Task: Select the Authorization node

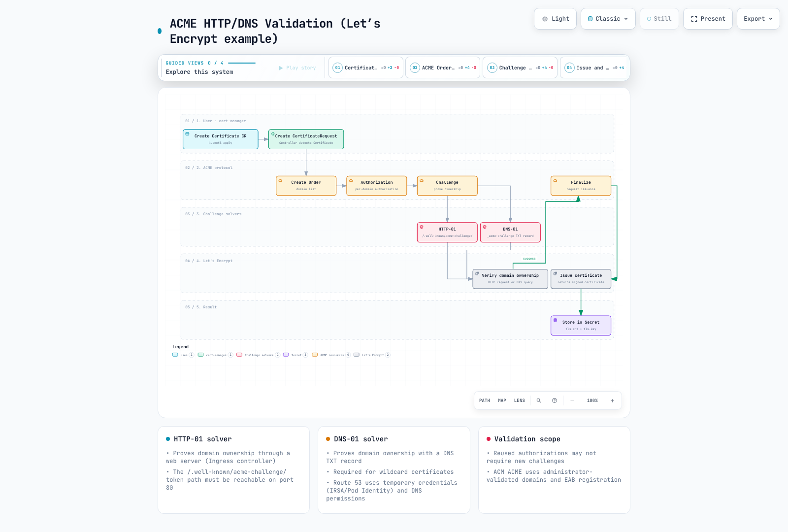Action: [377, 186]
